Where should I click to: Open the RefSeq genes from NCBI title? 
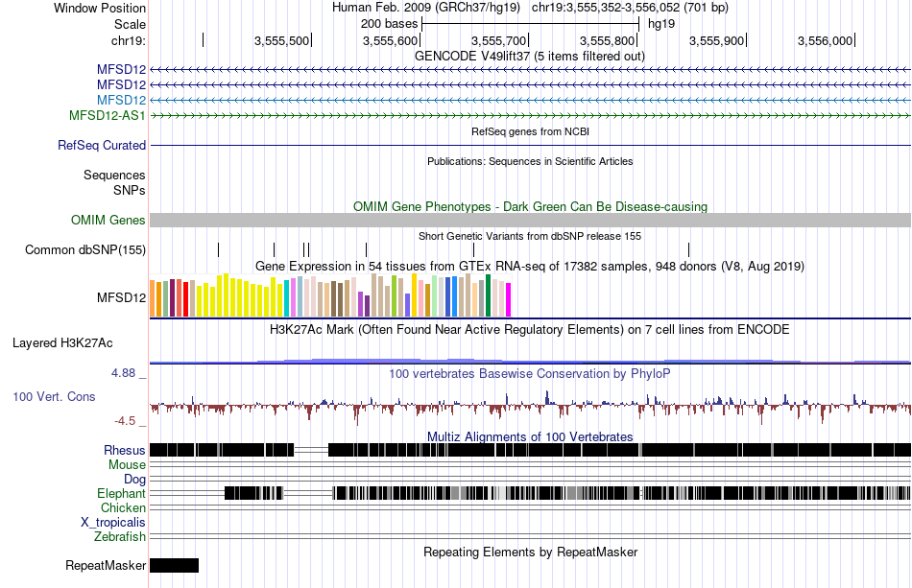[x=530, y=132]
